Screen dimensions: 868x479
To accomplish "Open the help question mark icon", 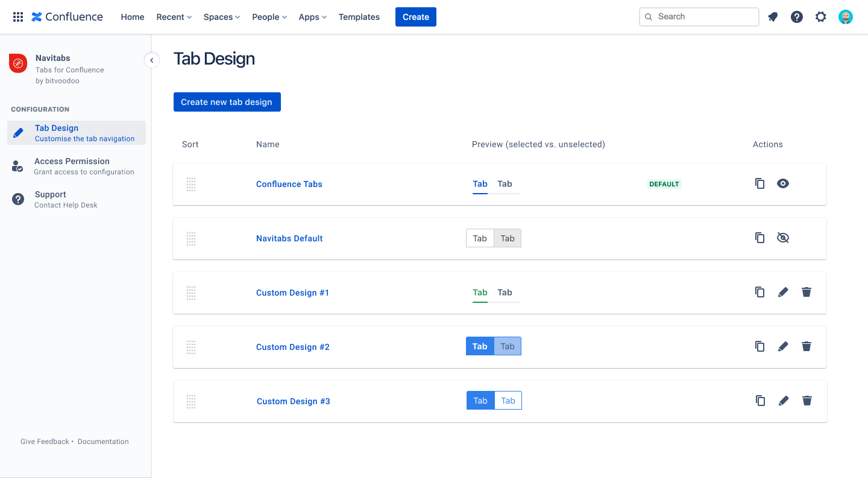I will click(797, 17).
